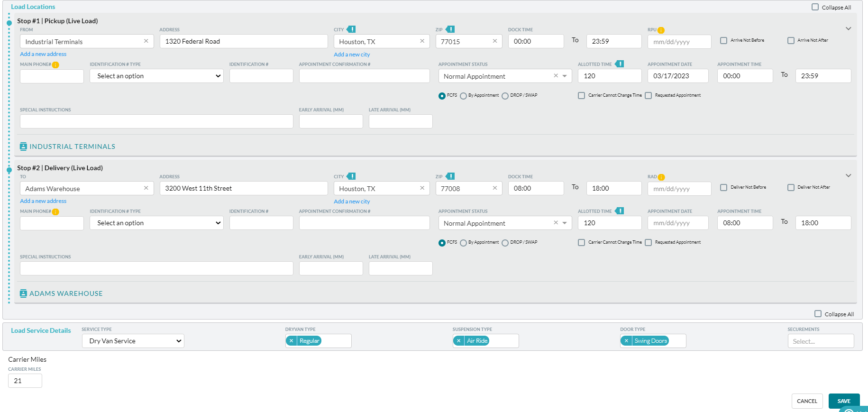Clear Adams Warehouse from the To field
The width and height of the screenshot is (868, 412).
[x=146, y=188]
